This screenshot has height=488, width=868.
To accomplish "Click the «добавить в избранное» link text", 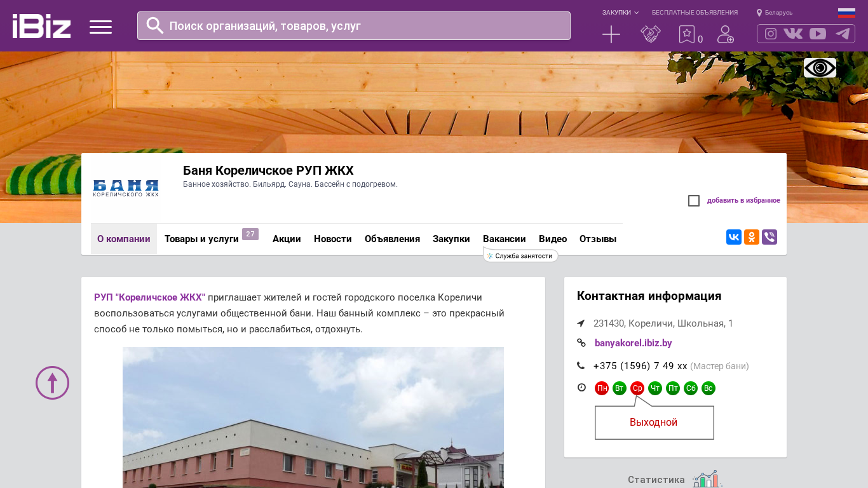I will click(743, 201).
